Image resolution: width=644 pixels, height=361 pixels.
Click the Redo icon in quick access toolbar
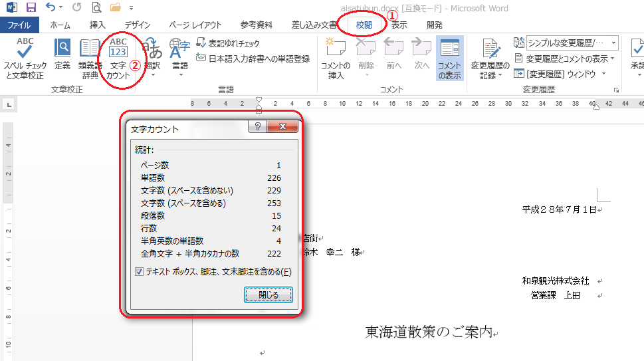point(77,7)
